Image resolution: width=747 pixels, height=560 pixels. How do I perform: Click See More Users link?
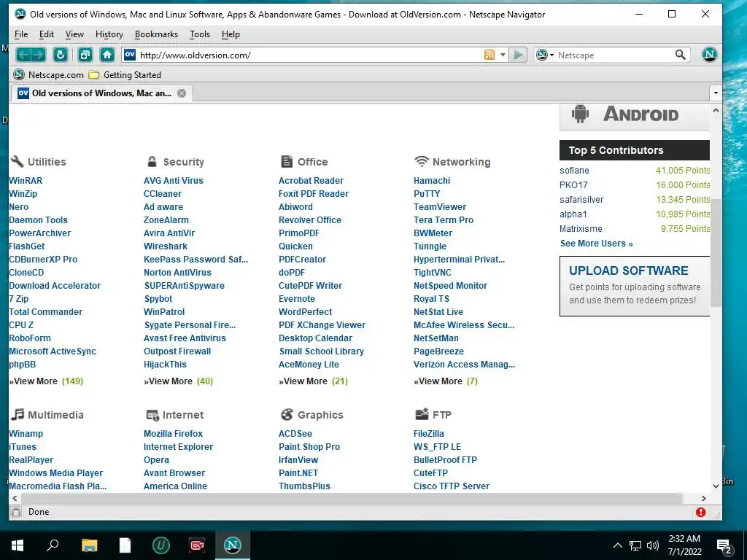[597, 244]
